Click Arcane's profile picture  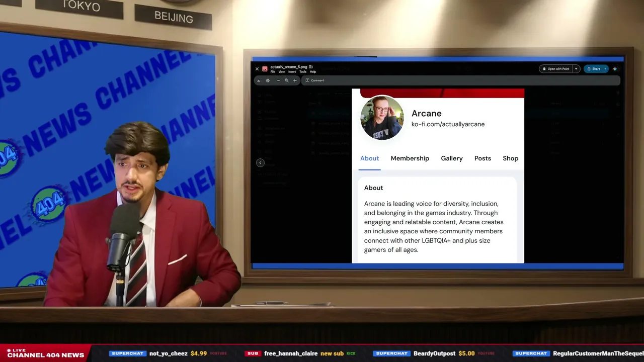[382, 118]
